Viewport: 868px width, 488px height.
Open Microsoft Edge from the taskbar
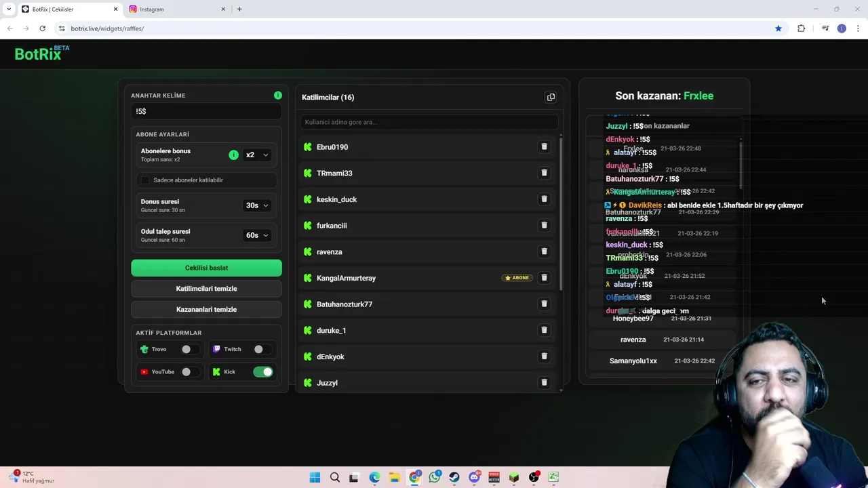(x=374, y=477)
